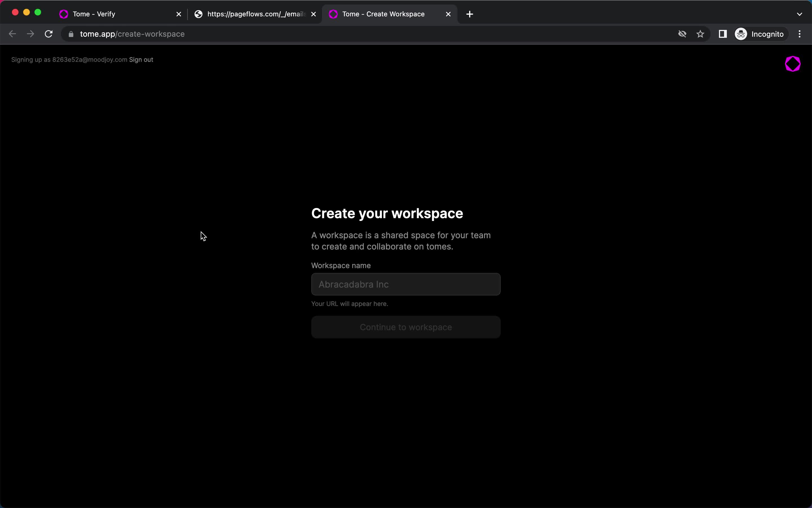Viewport: 812px width, 508px height.
Task: Click the green window fullscreen button
Action: pyautogui.click(x=38, y=12)
